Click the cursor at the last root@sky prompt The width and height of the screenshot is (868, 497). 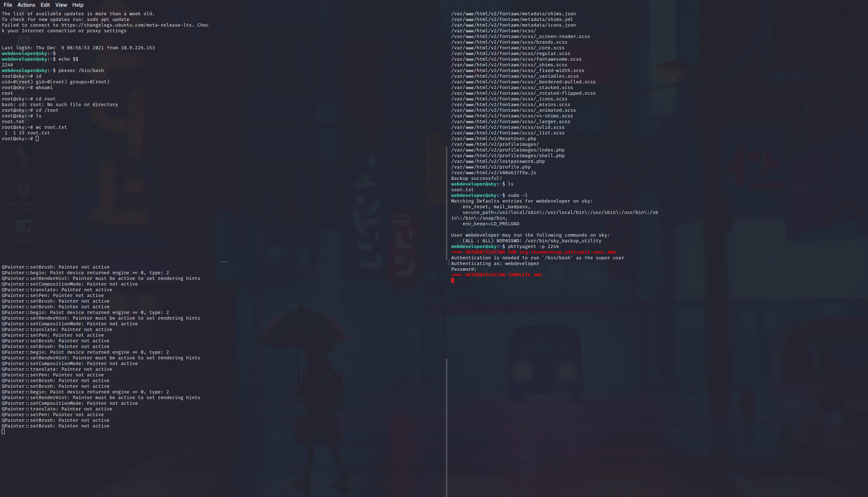[37, 139]
